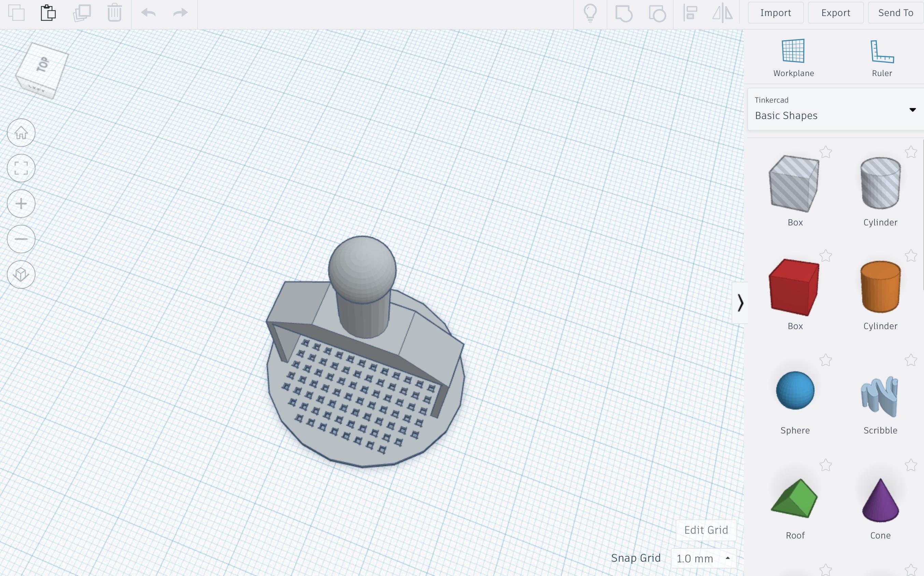Favorite the Sphere with star
Image resolution: width=924 pixels, height=576 pixels.
pos(826,360)
